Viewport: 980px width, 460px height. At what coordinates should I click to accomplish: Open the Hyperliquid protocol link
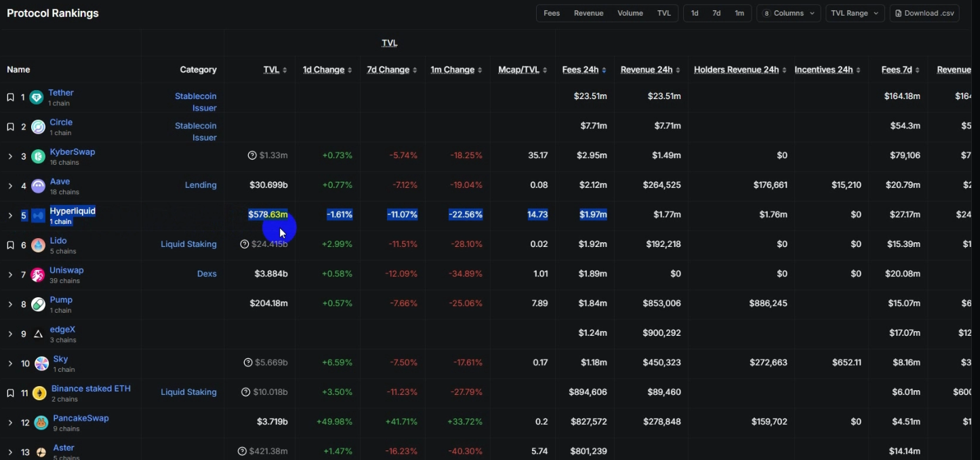[73, 211]
